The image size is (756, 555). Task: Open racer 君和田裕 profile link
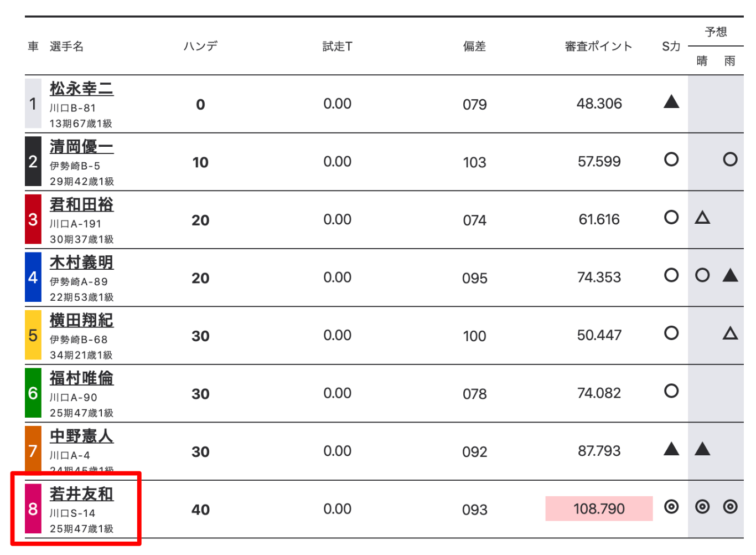pyautogui.click(x=81, y=204)
